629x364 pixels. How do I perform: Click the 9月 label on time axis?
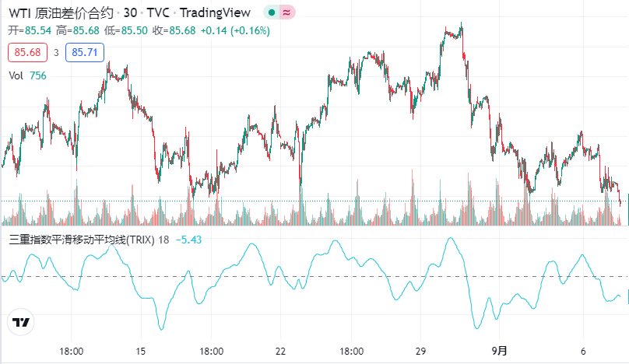[502, 351]
